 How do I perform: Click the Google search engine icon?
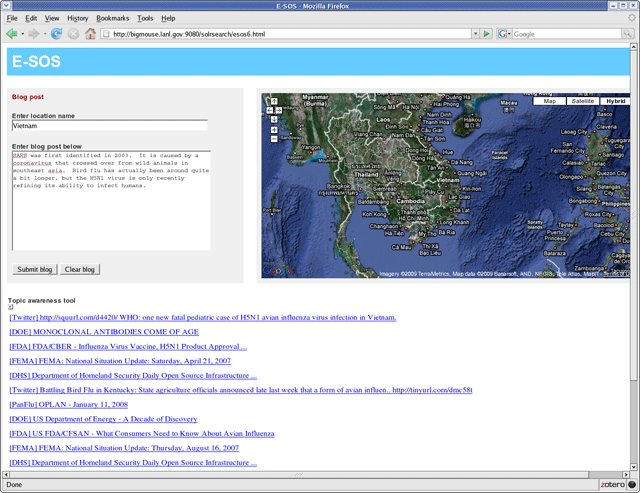[x=502, y=34]
